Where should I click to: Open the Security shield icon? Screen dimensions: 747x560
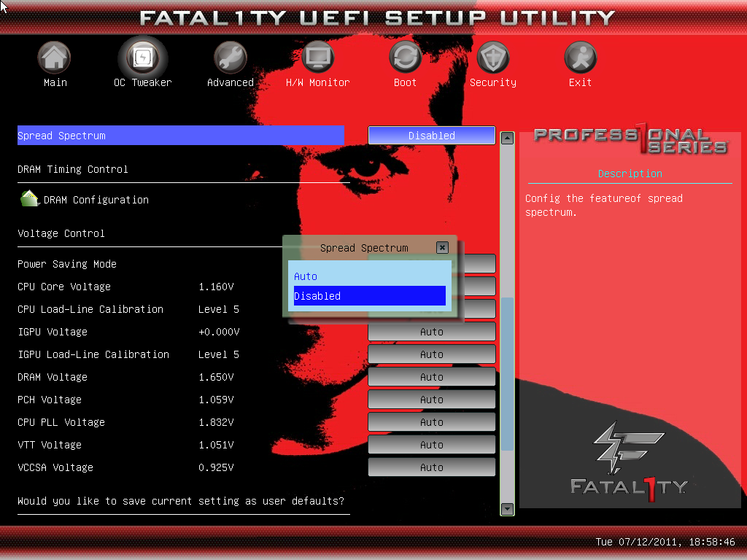492,58
